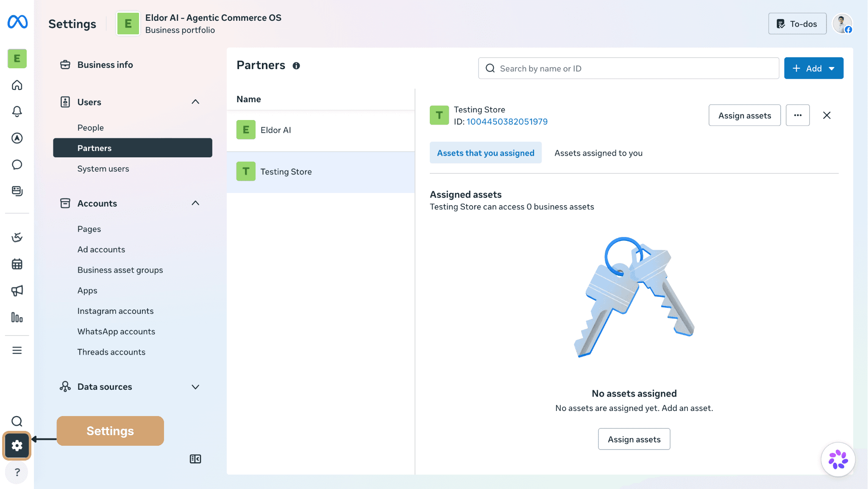Open the planner calendar grid icon
This screenshot has width=868, height=489.
(17, 264)
